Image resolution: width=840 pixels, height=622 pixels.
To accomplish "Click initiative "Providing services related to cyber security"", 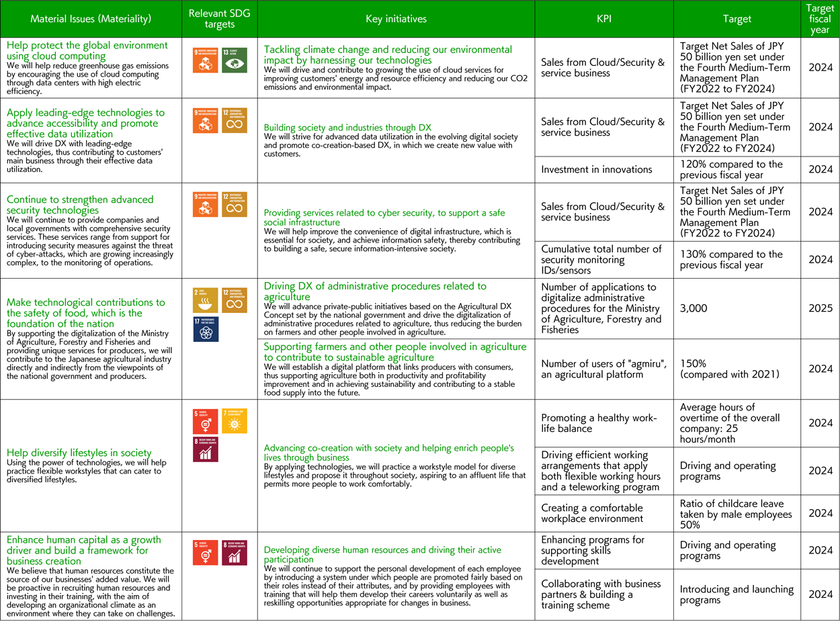I will coord(384,217).
